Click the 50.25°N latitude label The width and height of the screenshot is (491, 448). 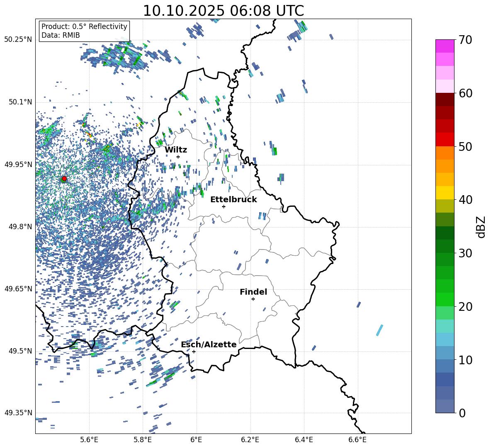click(x=18, y=40)
